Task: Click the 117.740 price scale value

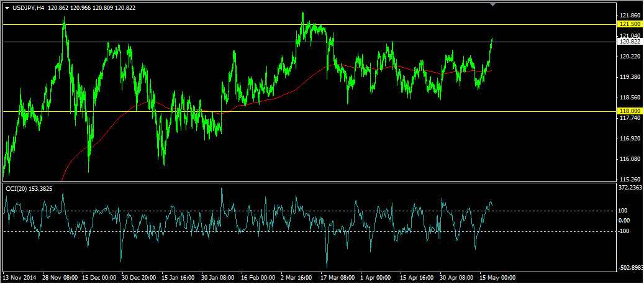Action: click(x=630, y=118)
